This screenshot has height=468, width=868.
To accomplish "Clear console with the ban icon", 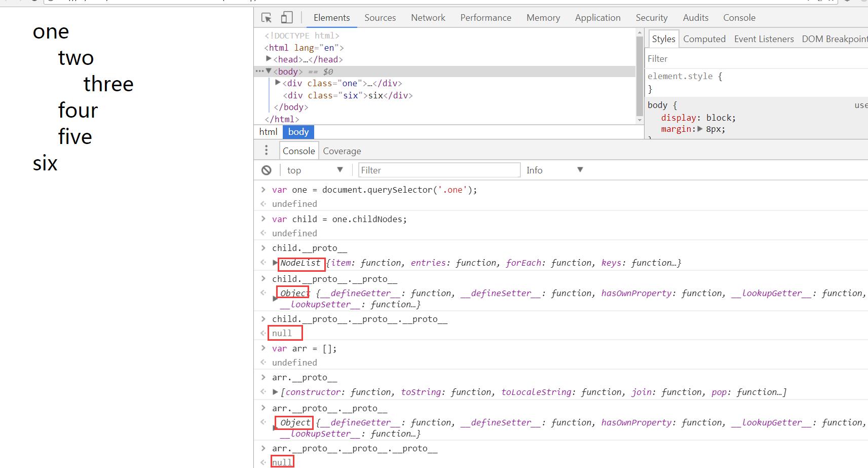I will (x=267, y=170).
